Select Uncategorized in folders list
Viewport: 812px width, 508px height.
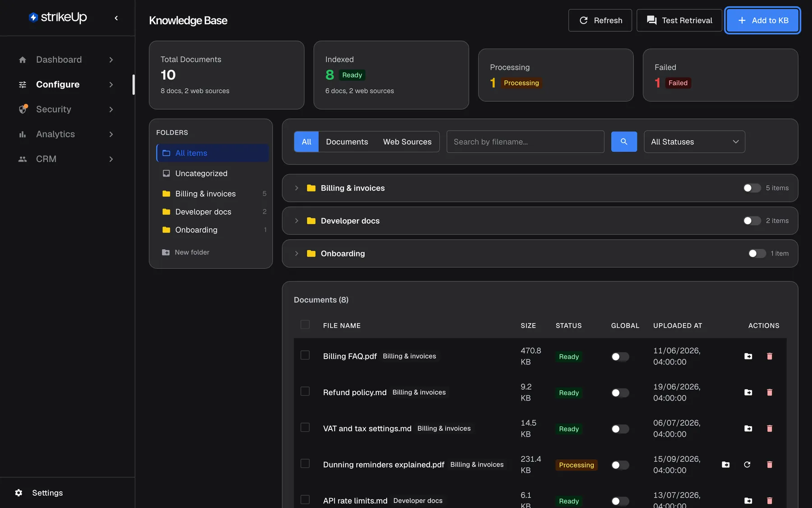point(212,173)
